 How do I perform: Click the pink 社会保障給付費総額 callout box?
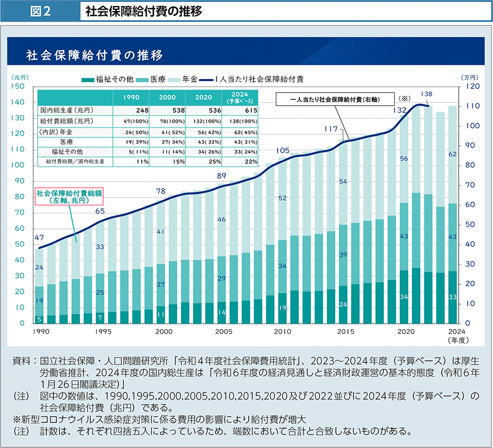coord(69,197)
